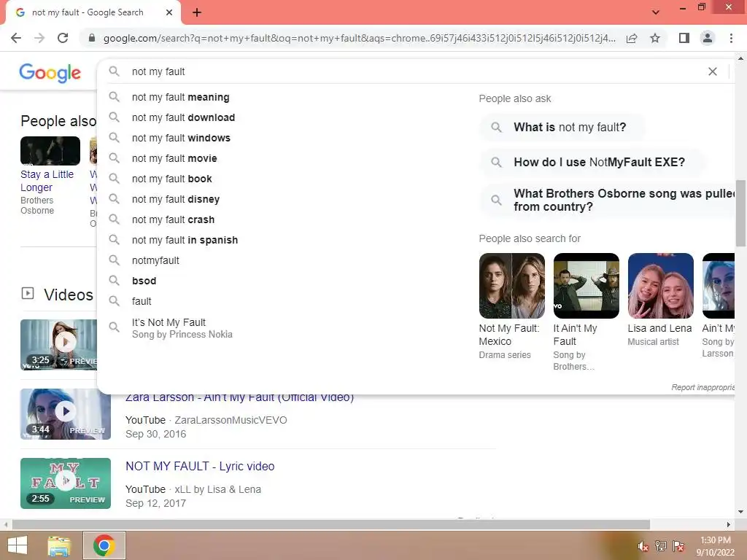Open the Chrome three-dot menu
Viewport: 747px width, 560px height.
731,38
